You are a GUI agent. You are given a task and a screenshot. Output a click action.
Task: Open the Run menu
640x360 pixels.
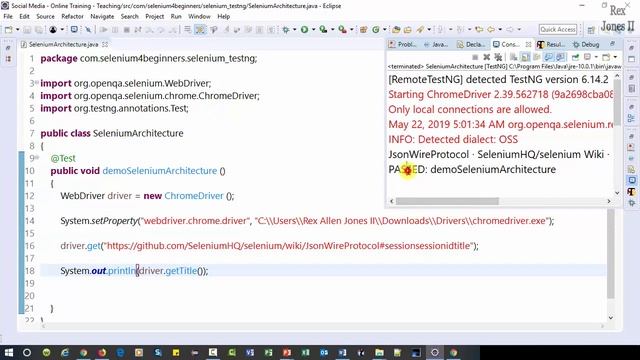176,16
